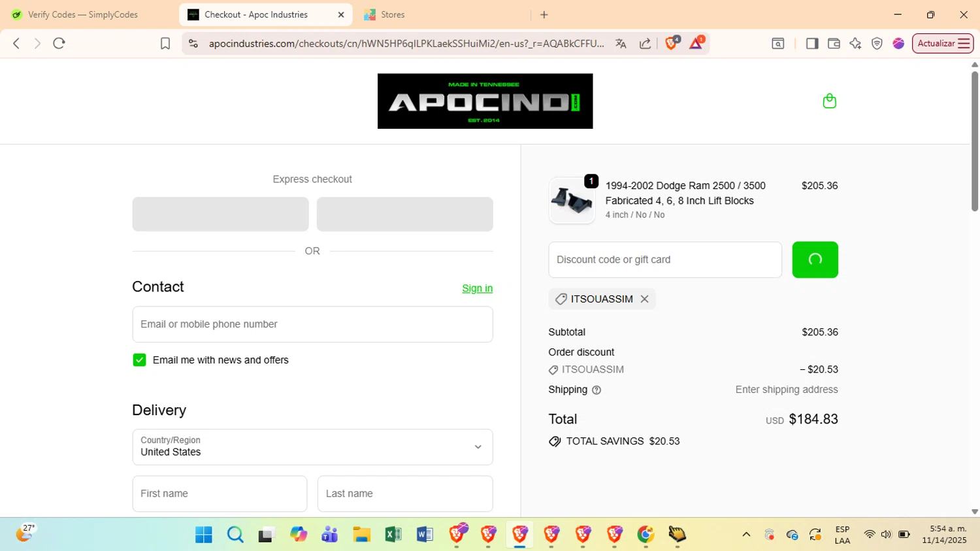Open a new browser tab

[x=544, y=14]
